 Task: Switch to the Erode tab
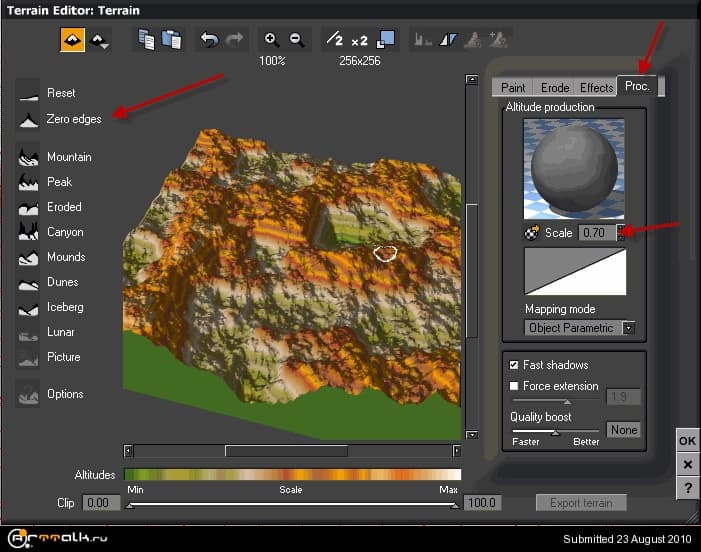[x=555, y=88]
